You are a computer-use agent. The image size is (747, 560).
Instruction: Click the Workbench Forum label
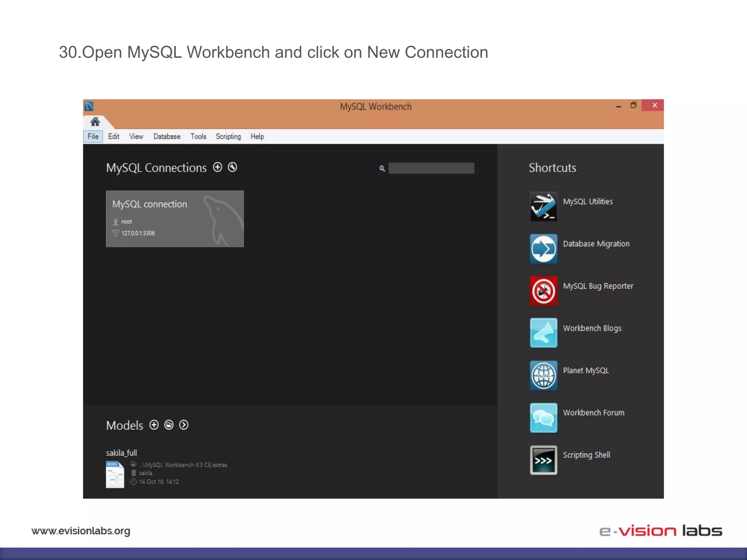pos(594,413)
